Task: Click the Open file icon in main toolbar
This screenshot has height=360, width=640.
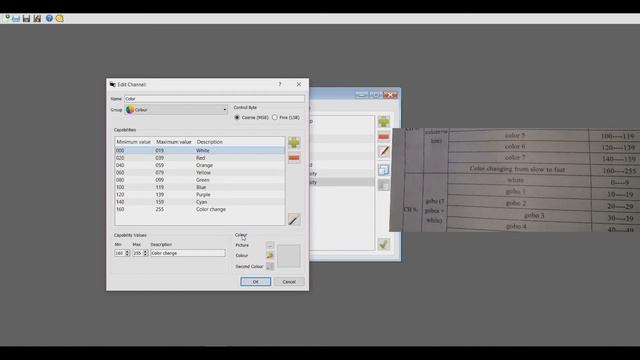Action: point(16,19)
